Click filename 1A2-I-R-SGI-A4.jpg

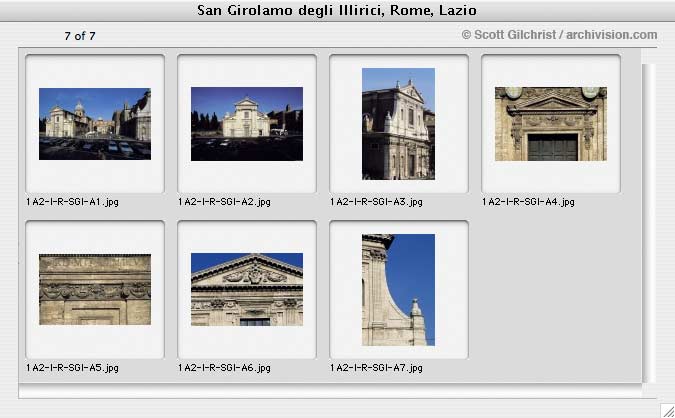528,201
